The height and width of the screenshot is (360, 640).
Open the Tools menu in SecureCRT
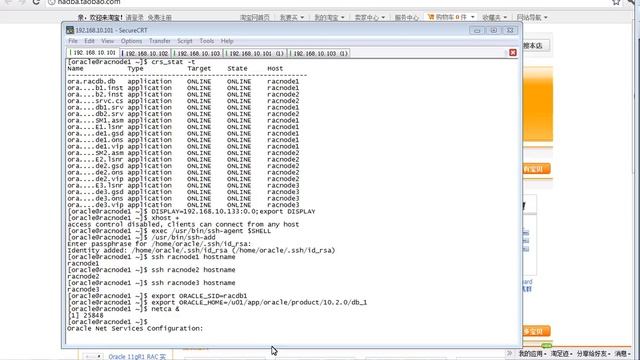click(207, 41)
